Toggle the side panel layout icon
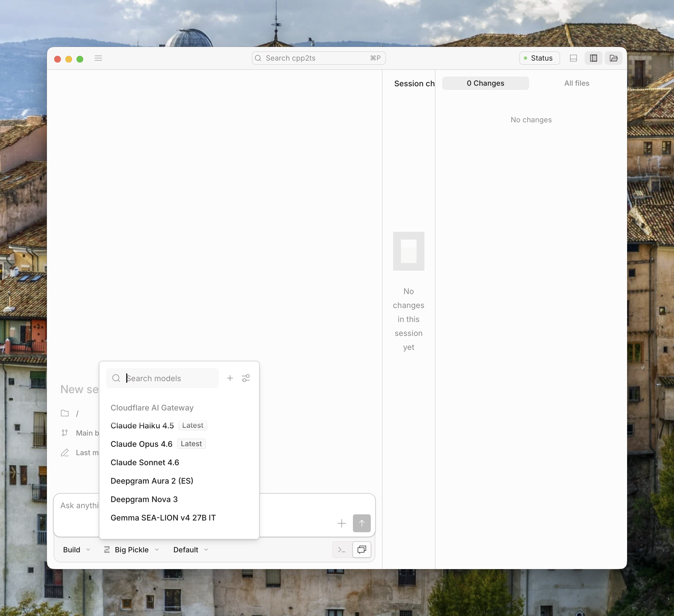Viewport: 674px width, 616px height. [593, 58]
